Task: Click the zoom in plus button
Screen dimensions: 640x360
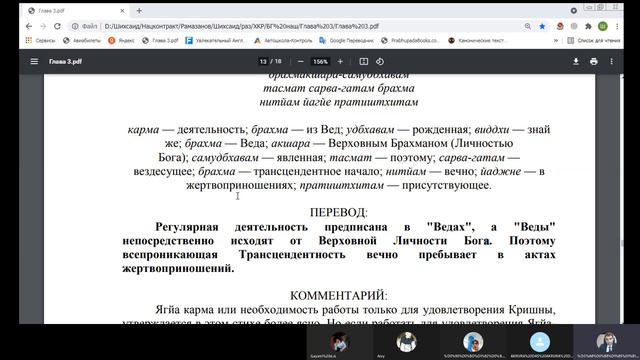Action: 340,62
